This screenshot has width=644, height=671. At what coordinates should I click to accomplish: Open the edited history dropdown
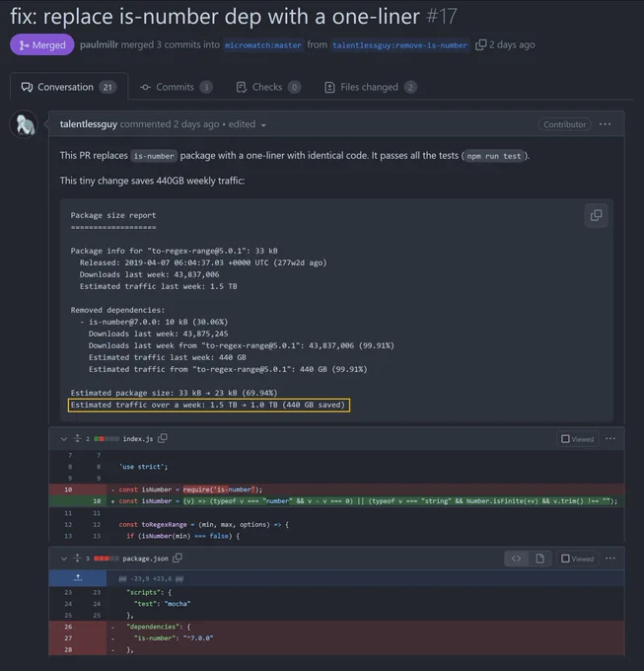click(248, 124)
